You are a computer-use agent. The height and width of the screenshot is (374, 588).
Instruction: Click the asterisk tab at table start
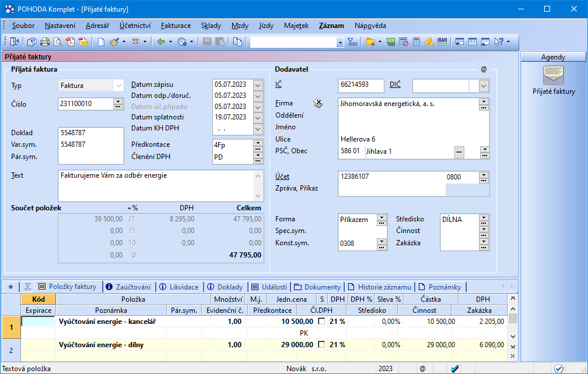tap(10, 287)
